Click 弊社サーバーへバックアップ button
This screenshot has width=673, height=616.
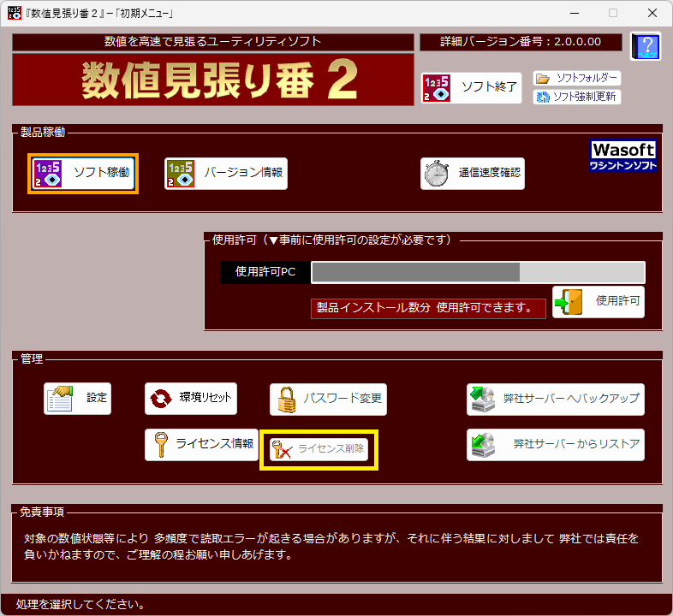[x=556, y=399]
